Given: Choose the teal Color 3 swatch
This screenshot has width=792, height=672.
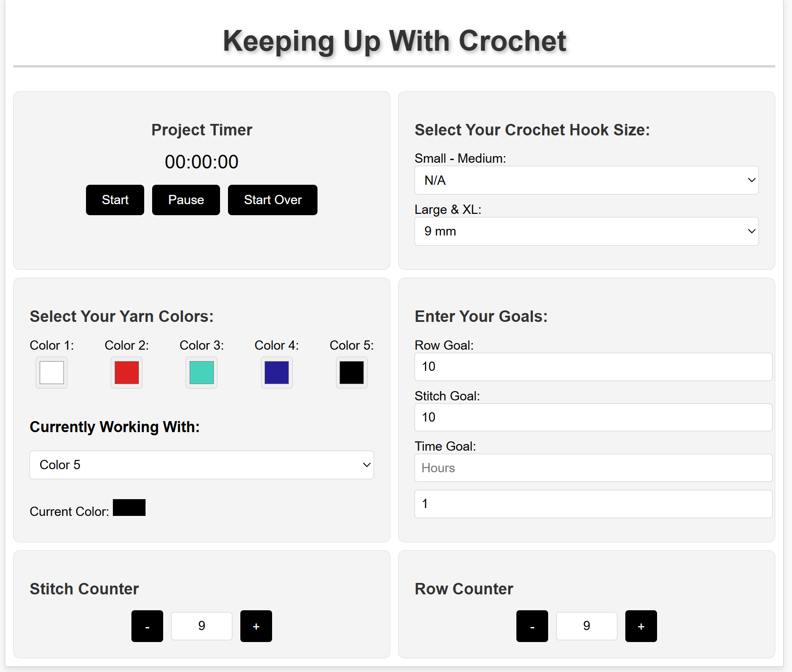Looking at the screenshot, I should coord(202,373).
